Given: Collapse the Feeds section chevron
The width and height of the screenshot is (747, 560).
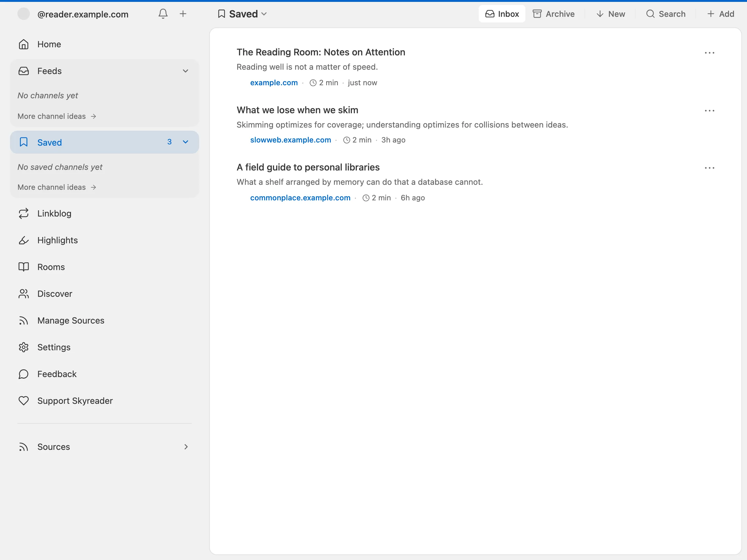Looking at the screenshot, I should click(x=186, y=71).
